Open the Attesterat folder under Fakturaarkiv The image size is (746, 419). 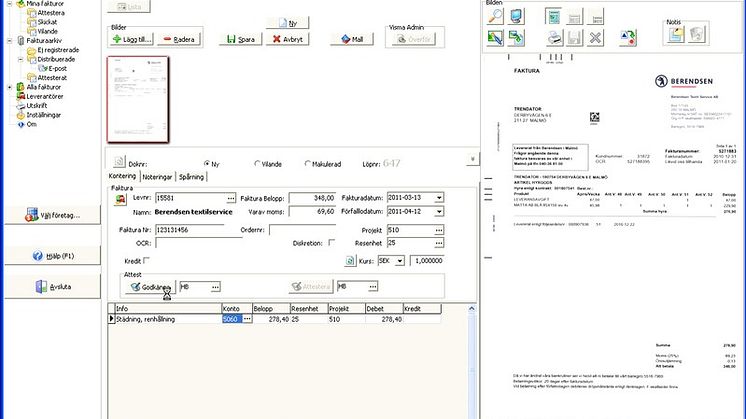tap(52, 78)
